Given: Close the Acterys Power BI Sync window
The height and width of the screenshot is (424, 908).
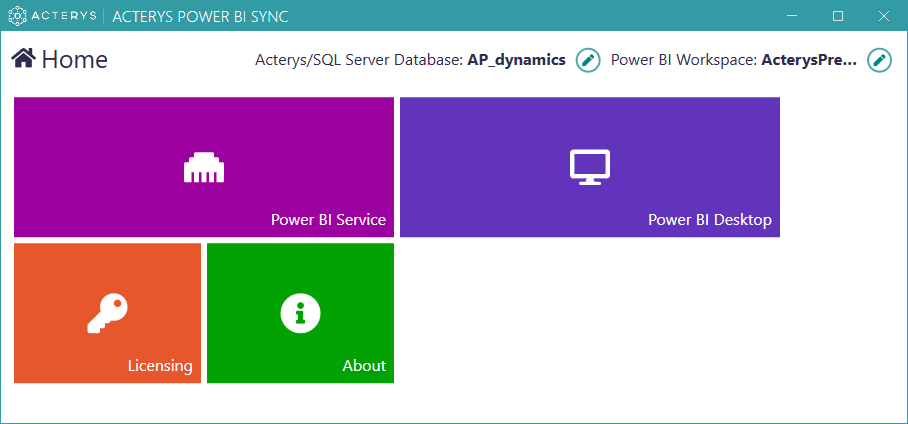Looking at the screenshot, I should (884, 16).
